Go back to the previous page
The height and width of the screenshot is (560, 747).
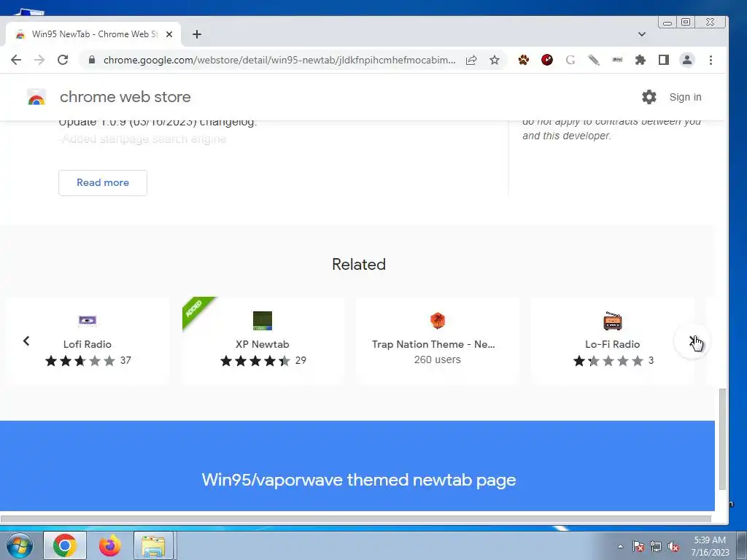point(16,60)
